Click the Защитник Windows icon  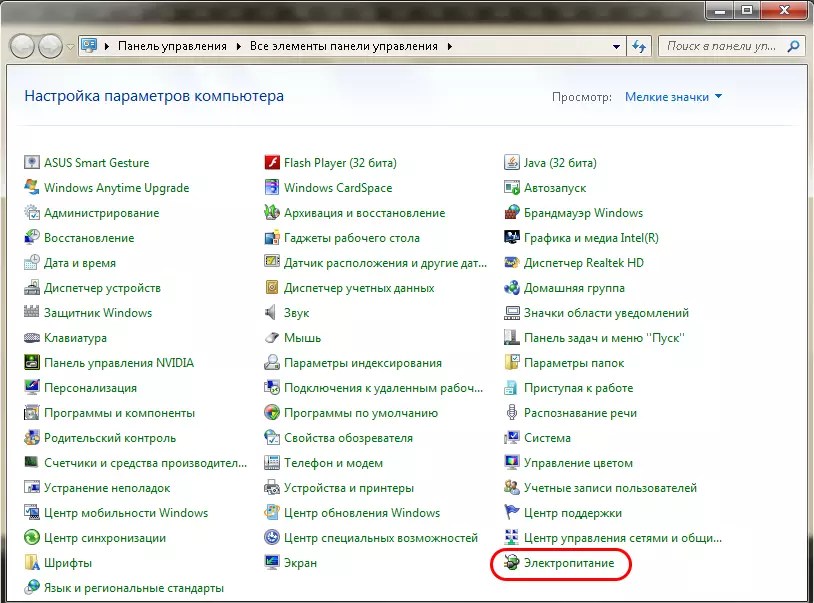(32, 313)
